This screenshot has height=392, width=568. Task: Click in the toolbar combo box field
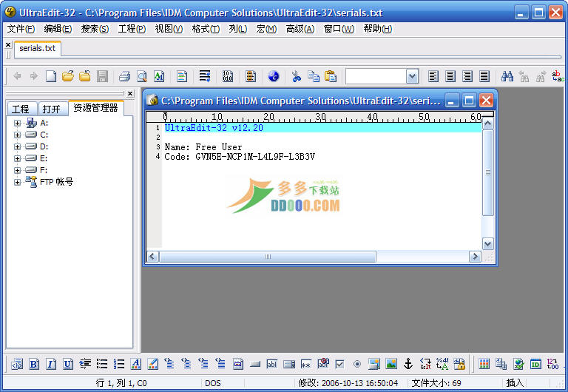coord(376,76)
